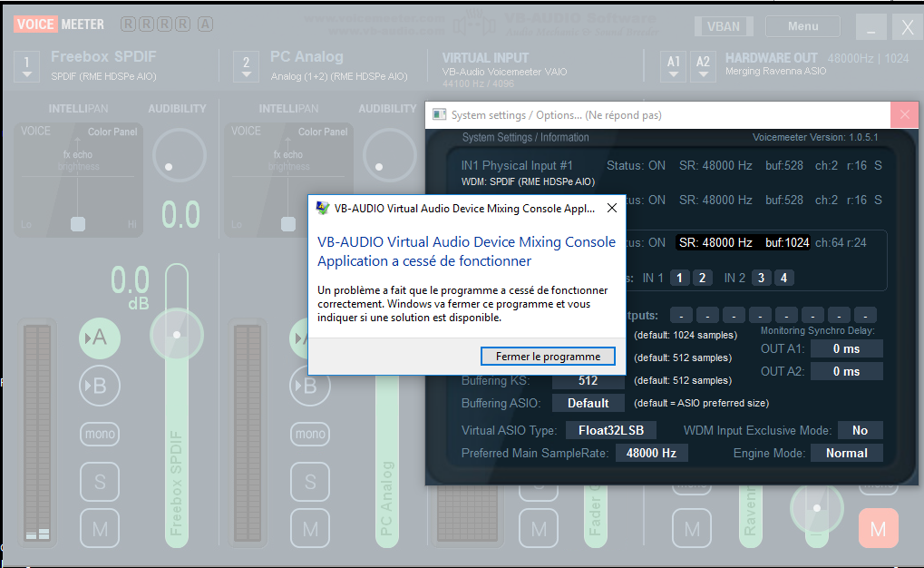Click Voicemeeter Version: 1.0.5.1 text
The image size is (924, 568).
click(815, 137)
